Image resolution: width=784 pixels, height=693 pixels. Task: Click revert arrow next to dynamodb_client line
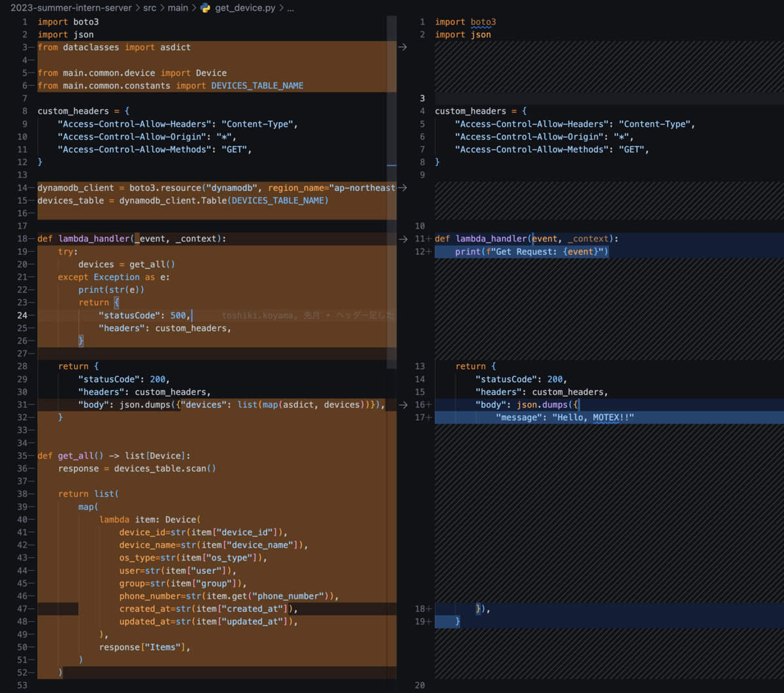[402, 188]
